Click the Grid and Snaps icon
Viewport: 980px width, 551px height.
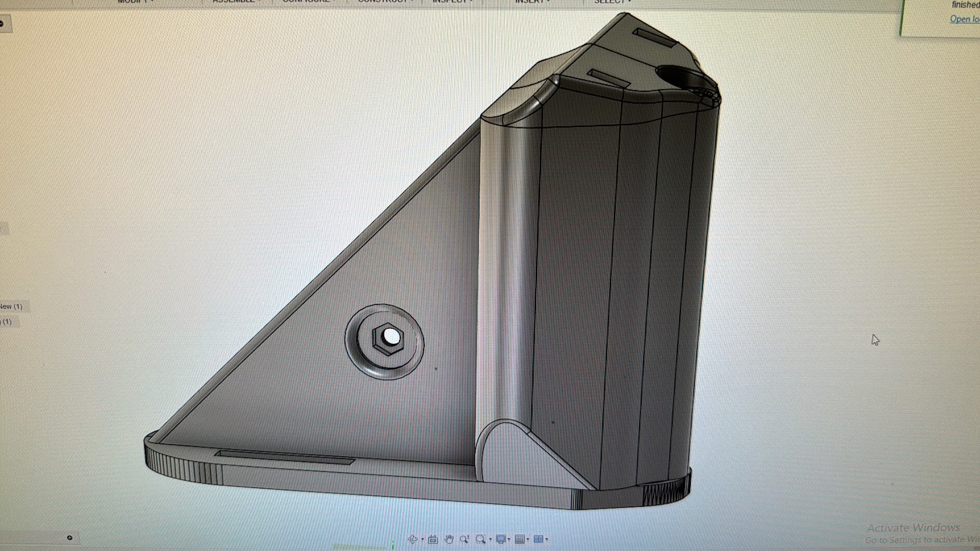[520, 539]
